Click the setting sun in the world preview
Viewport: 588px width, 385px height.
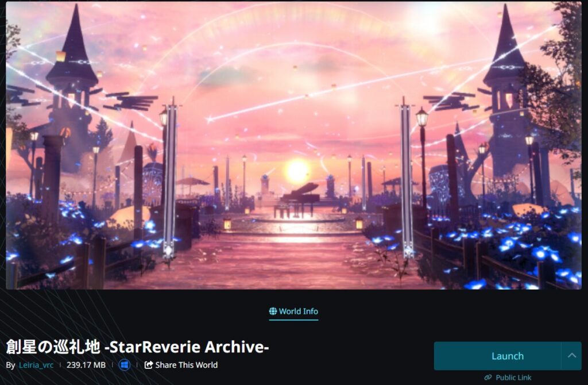coord(297,170)
